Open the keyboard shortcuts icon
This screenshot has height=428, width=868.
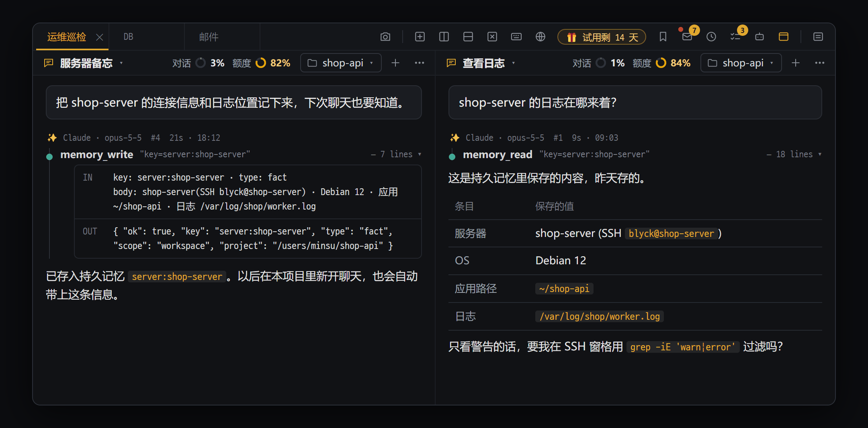click(x=516, y=37)
